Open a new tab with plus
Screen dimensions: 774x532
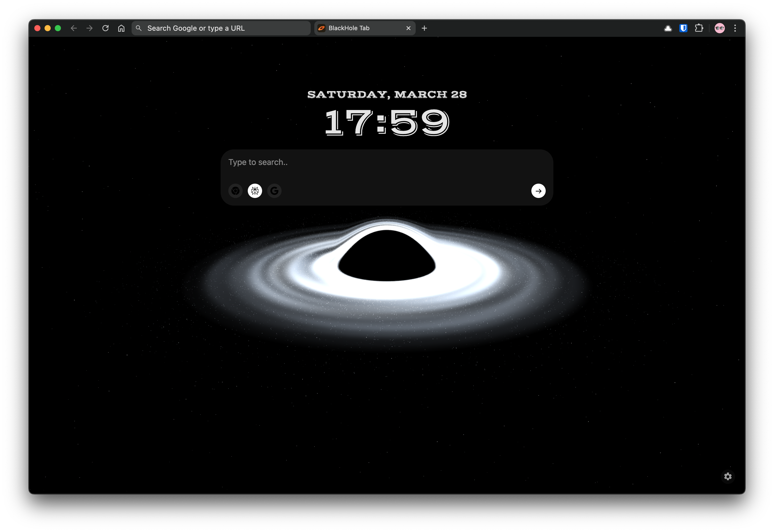[x=424, y=28]
